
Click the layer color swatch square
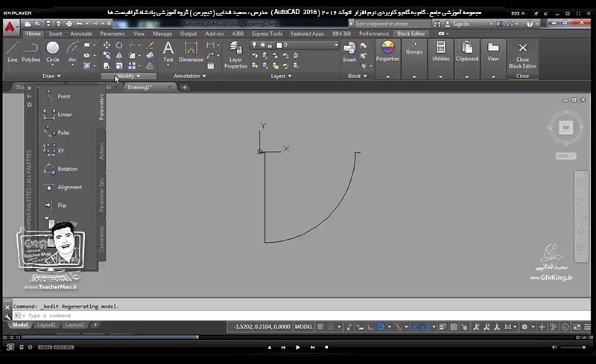point(279,45)
